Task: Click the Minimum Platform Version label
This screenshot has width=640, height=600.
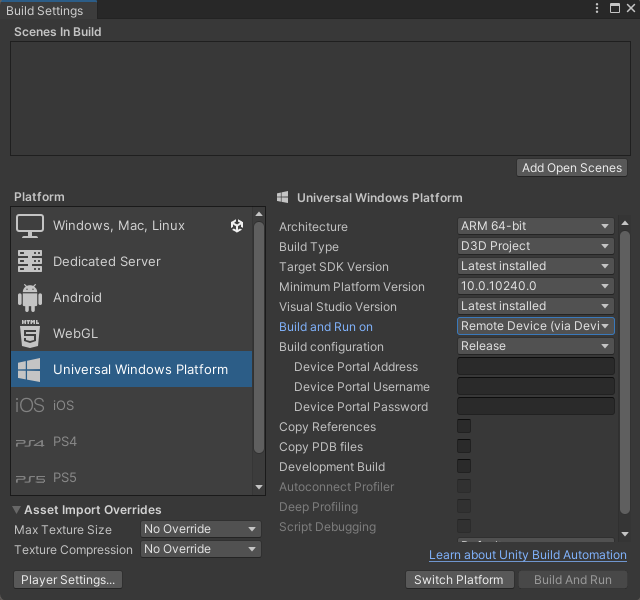Action: [x=351, y=287]
